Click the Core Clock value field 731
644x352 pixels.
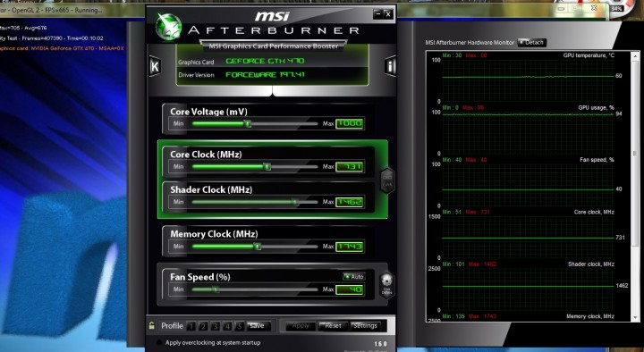(x=350, y=166)
